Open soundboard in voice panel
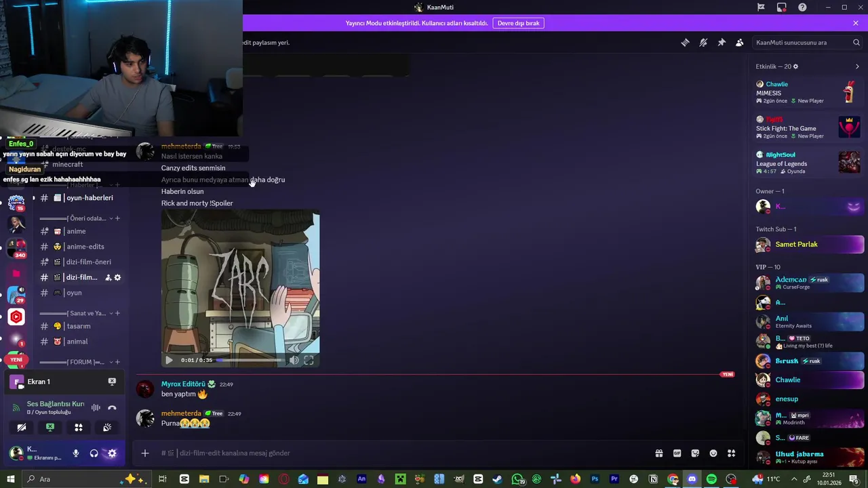Screen dimensions: 868x488 tap(107, 428)
